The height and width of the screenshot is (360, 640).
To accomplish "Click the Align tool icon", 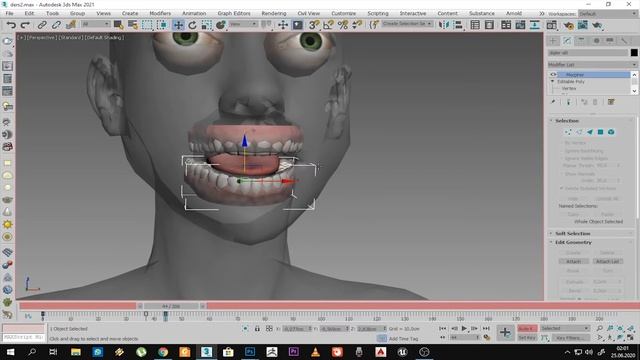I will (458, 25).
